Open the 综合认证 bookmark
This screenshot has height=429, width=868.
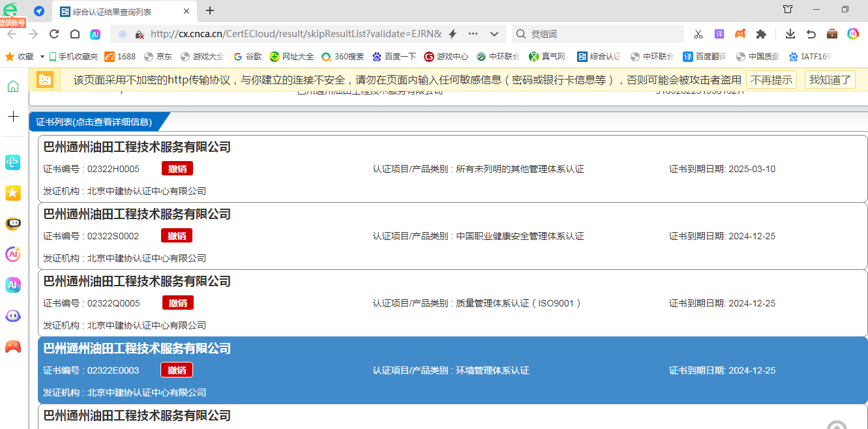[599, 57]
